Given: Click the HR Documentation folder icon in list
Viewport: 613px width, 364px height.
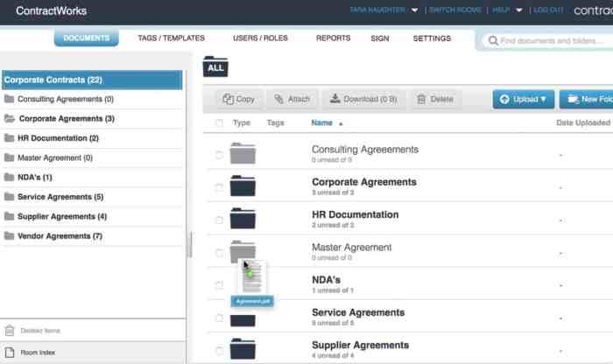Looking at the screenshot, I should 243,219.
